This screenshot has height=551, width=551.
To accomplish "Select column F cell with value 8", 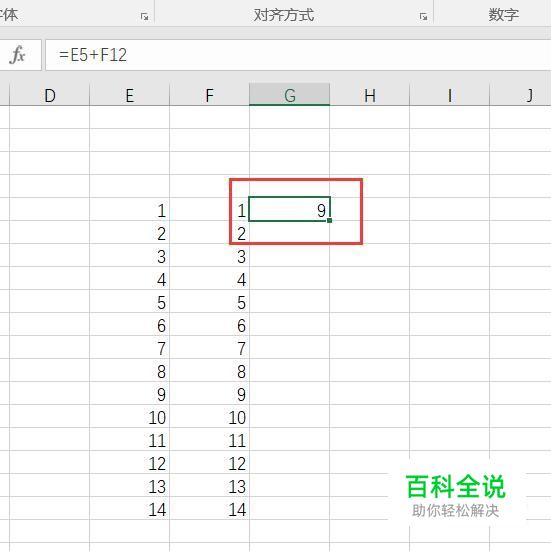I will pyautogui.click(x=209, y=370).
